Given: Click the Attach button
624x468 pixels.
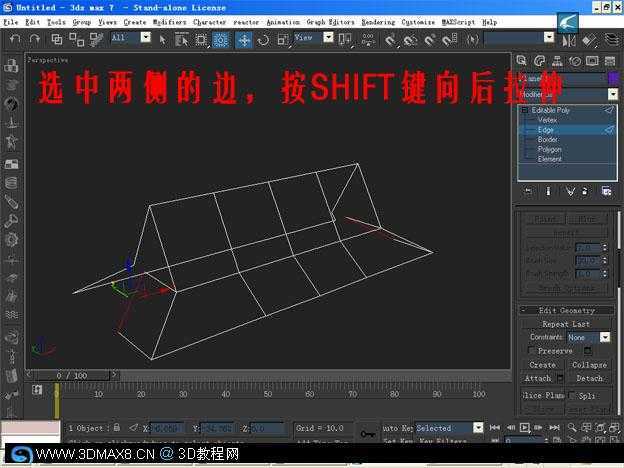Looking at the screenshot, I should coord(538,378).
